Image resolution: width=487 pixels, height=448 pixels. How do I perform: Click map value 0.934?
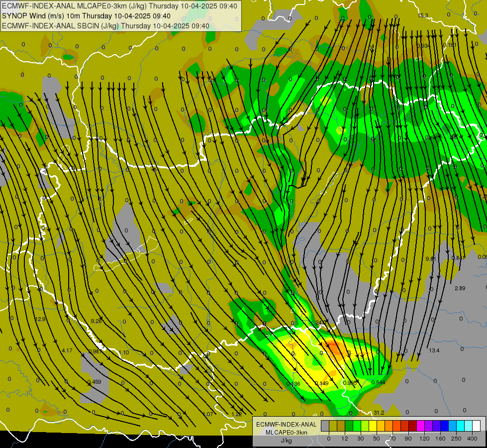pyautogui.click(x=423, y=46)
